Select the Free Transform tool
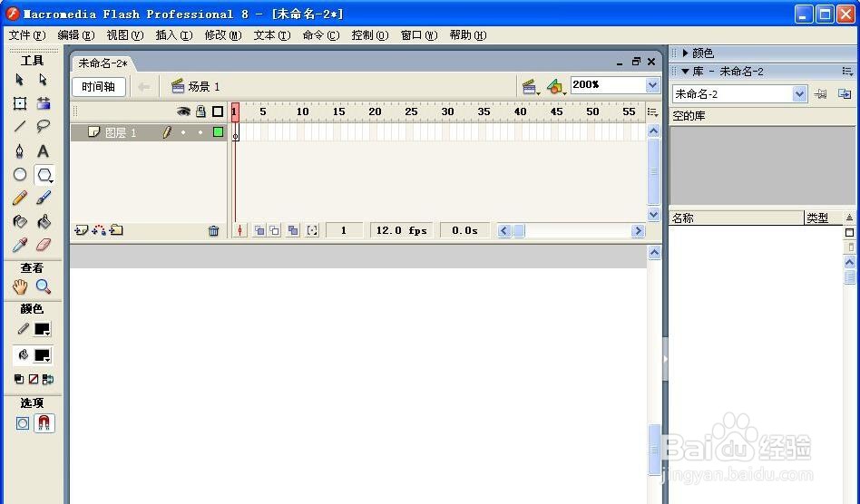This screenshot has width=860, height=504. (x=20, y=103)
